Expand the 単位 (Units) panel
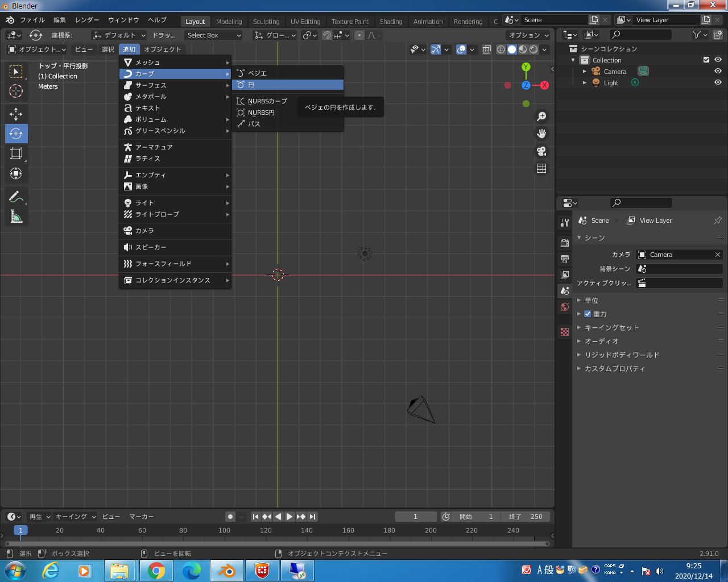Screen dimensions: 728x582 (591, 300)
